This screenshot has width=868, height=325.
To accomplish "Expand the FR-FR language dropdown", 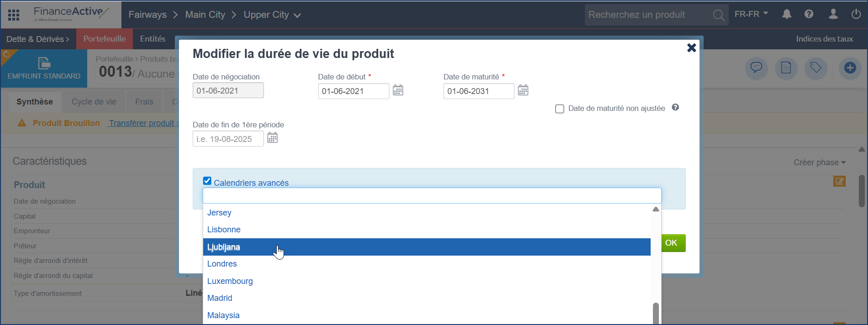I will pyautogui.click(x=751, y=15).
